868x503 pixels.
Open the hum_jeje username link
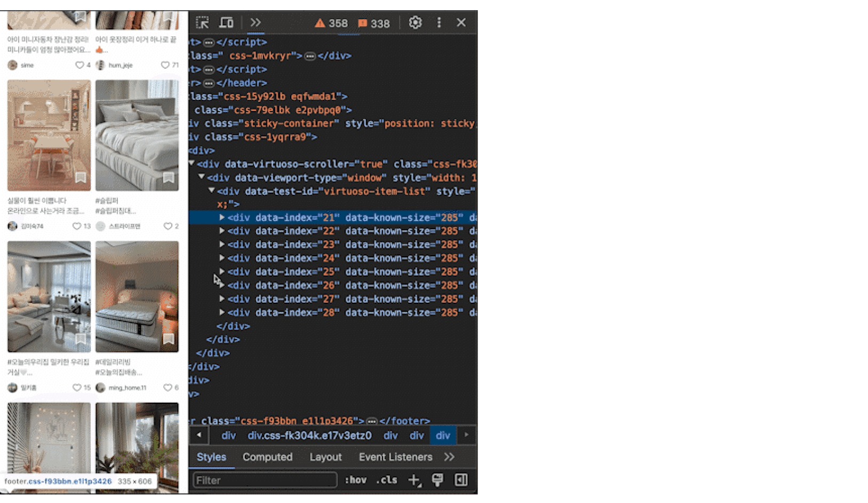point(121,65)
